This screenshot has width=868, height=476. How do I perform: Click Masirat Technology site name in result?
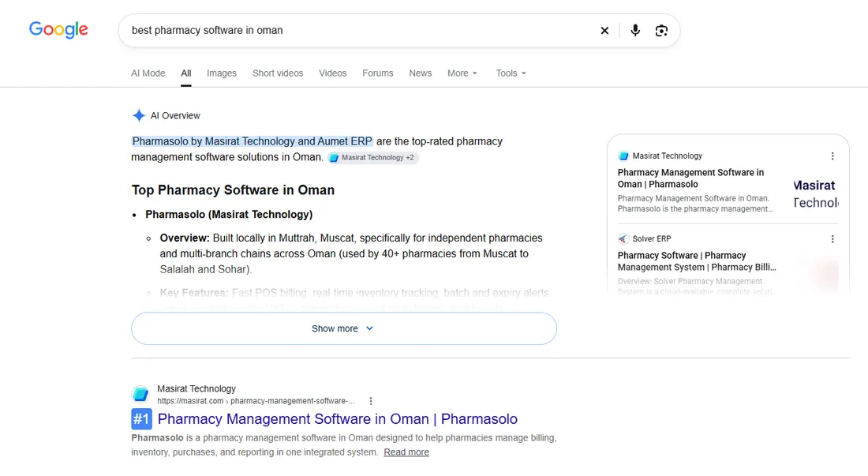[x=196, y=388]
